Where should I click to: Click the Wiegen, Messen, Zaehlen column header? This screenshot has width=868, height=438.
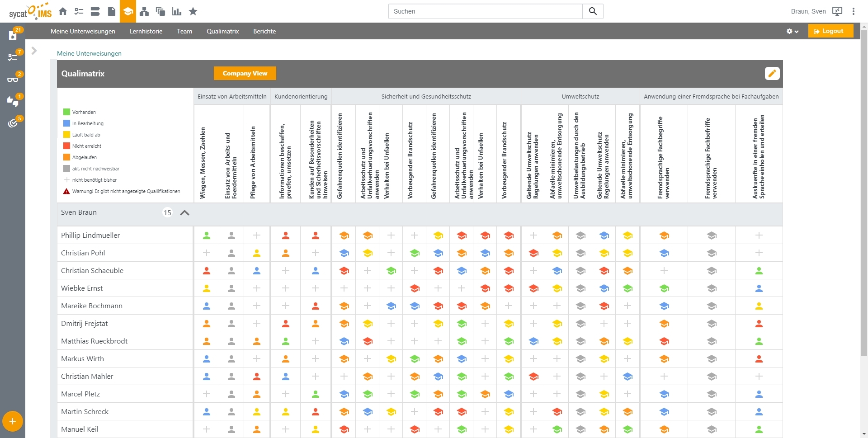click(203, 163)
